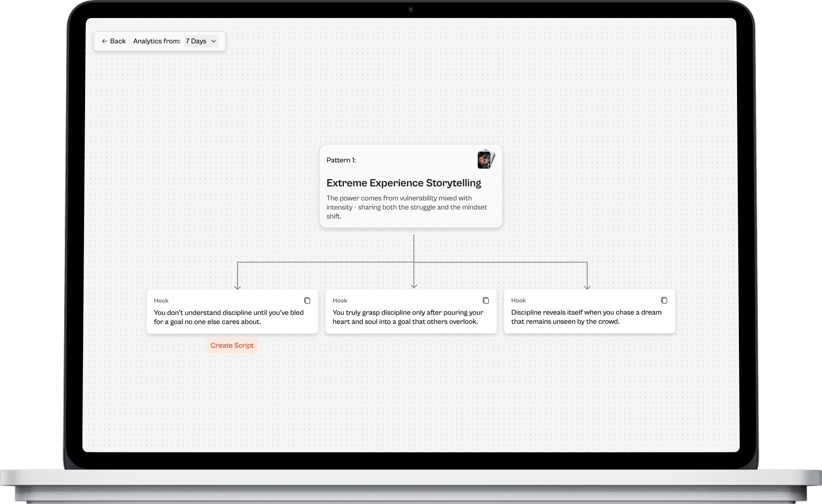Viewport: 822px width, 504px height.
Task: Click the chevron next to 7 Days
Action: click(214, 41)
